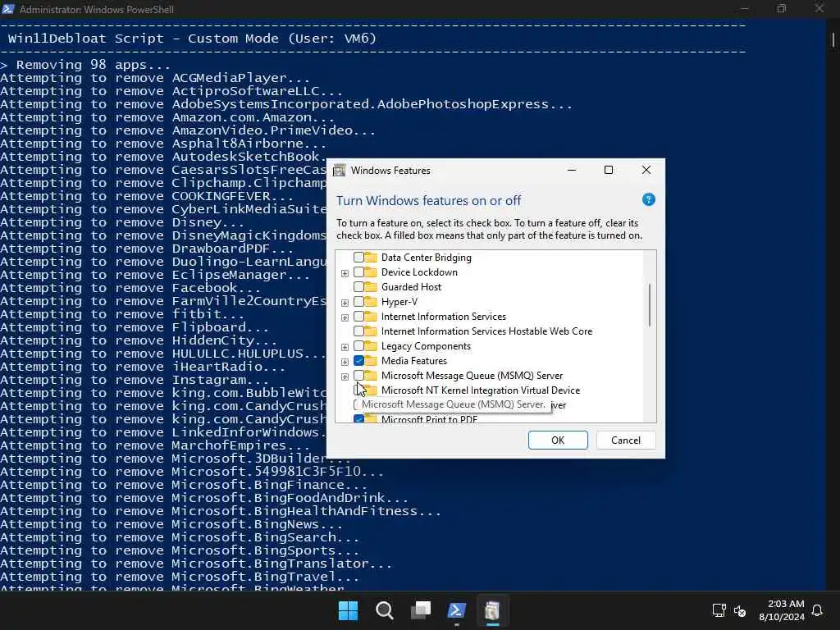The image size is (840, 630).
Task: Open Task View on the taskbar
Action: pos(421,610)
